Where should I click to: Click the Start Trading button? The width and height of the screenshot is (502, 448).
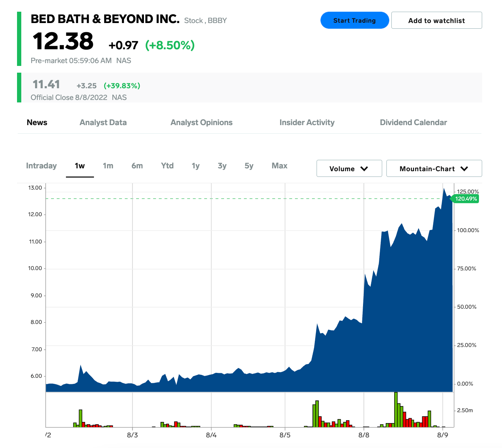point(355,20)
